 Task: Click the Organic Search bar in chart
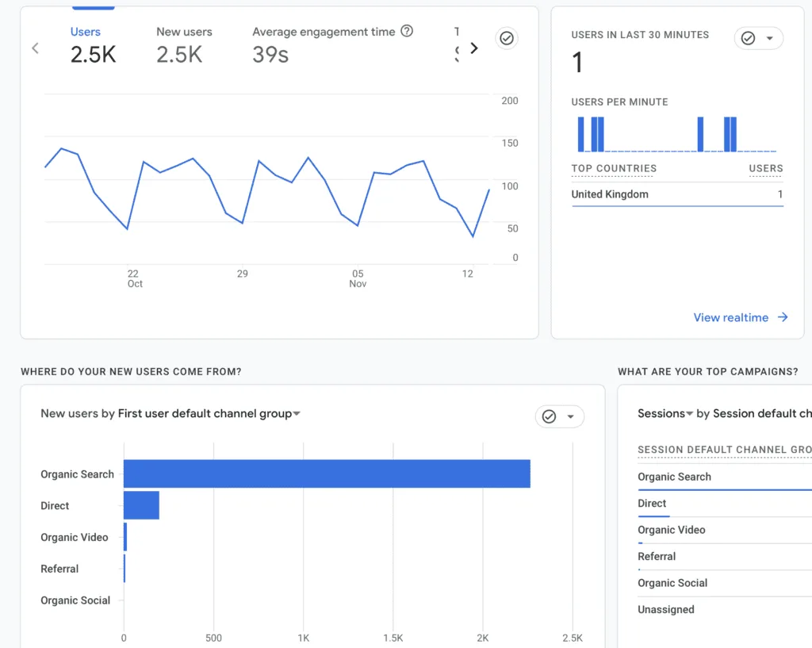point(327,474)
